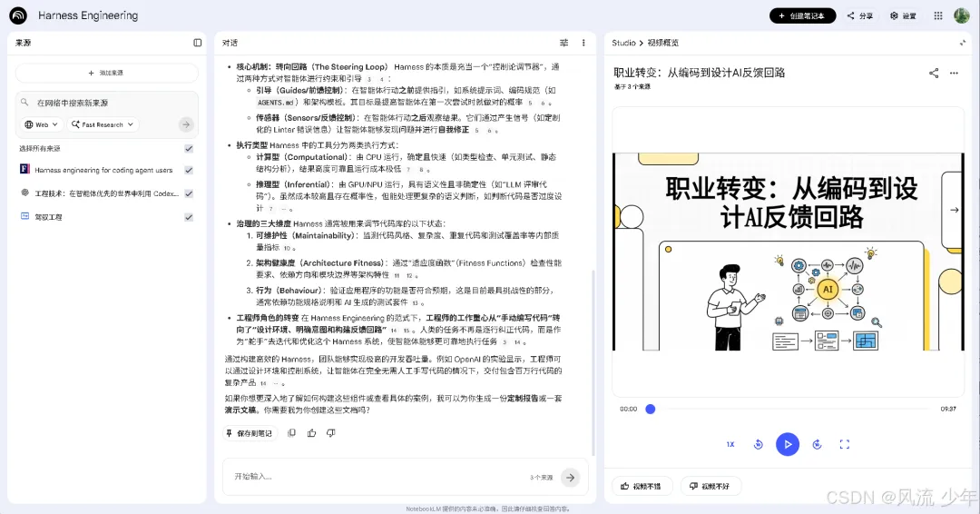Open the 对话 panel more options menu
The height and width of the screenshot is (514, 980).
point(583,43)
